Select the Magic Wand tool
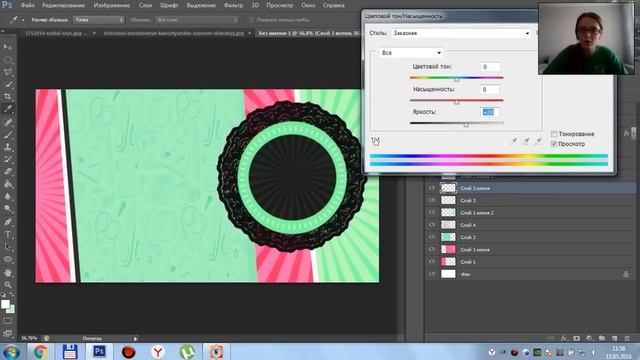640x360 pixels. (x=8, y=84)
